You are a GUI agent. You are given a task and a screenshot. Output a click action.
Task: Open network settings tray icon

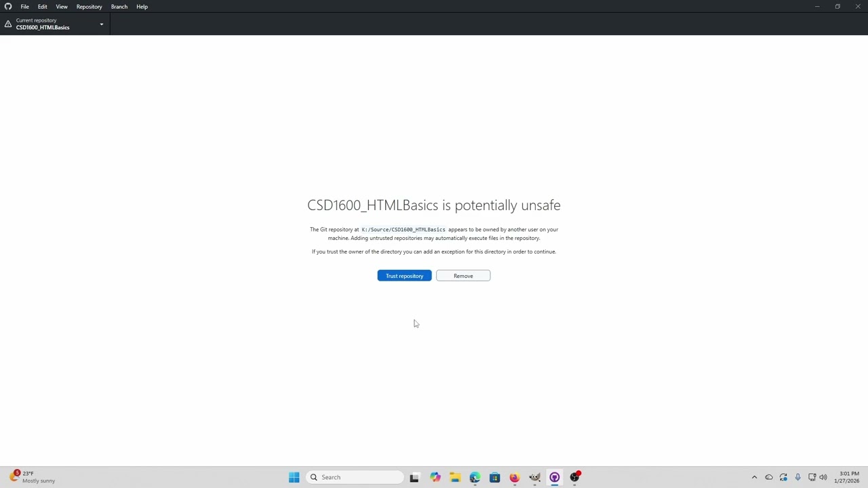tap(812, 477)
